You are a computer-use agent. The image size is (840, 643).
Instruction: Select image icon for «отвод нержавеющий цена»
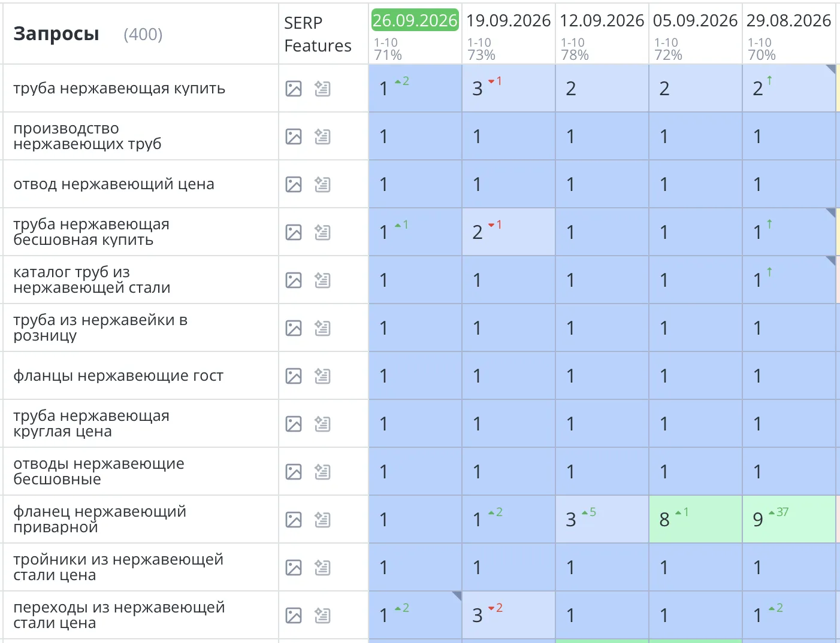[294, 184]
